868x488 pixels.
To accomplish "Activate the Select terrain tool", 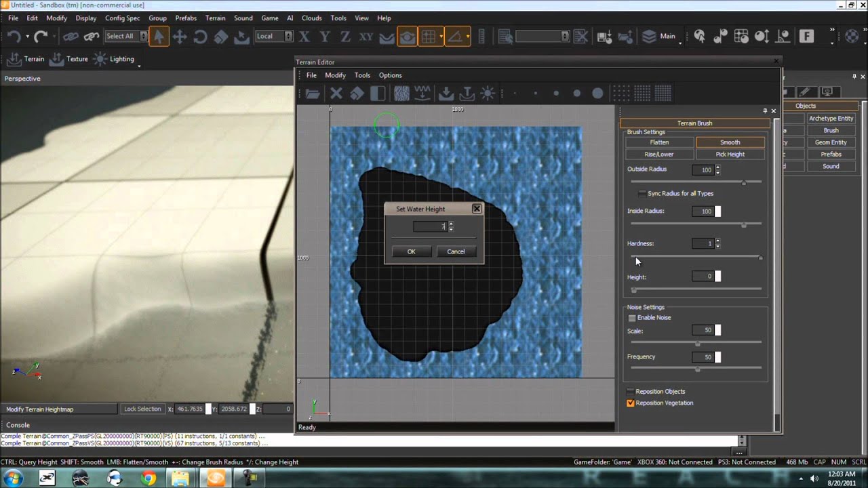I will [x=241, y=37].
